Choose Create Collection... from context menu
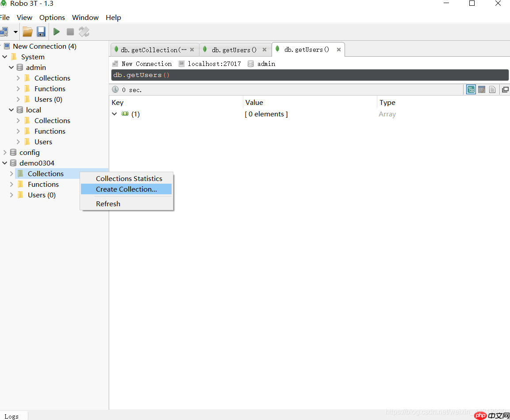The image size is (510, 420). click(126, 189)
